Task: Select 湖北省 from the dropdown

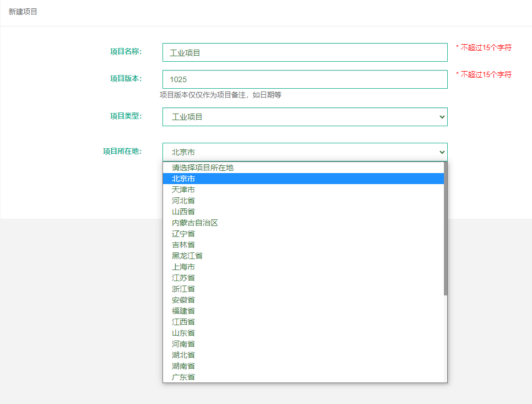Action: click(x=303, y=355)
